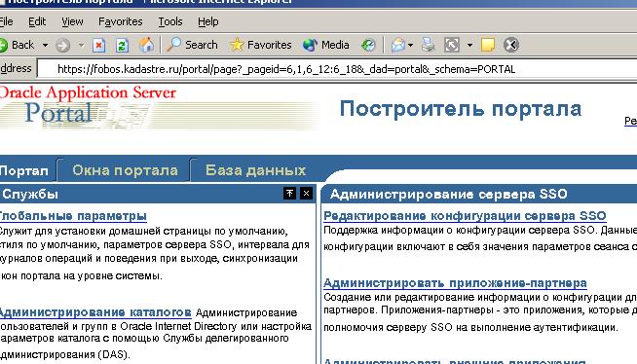The width and height of the screenshot is (637, 364).
Task: Open the Favorites menu
Action: click(120, 21)
